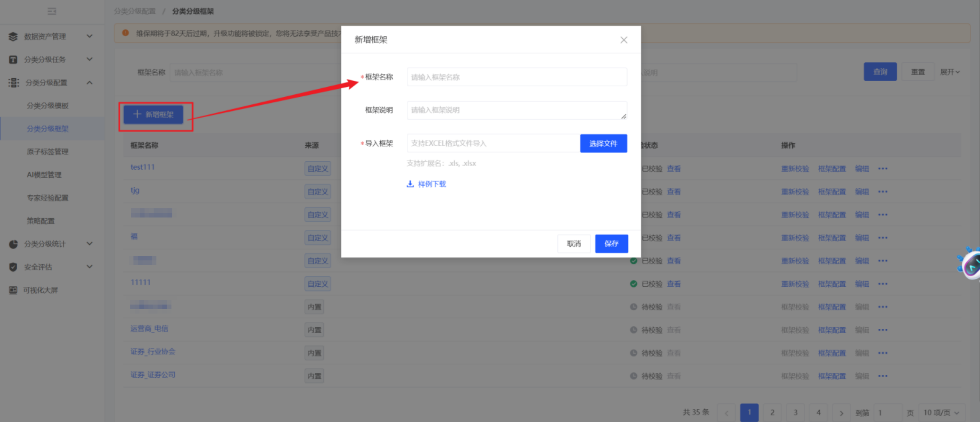Click the 分类分级配置 breadcrumb
This screenshot has height=422, width=980.
click(135, 11)
